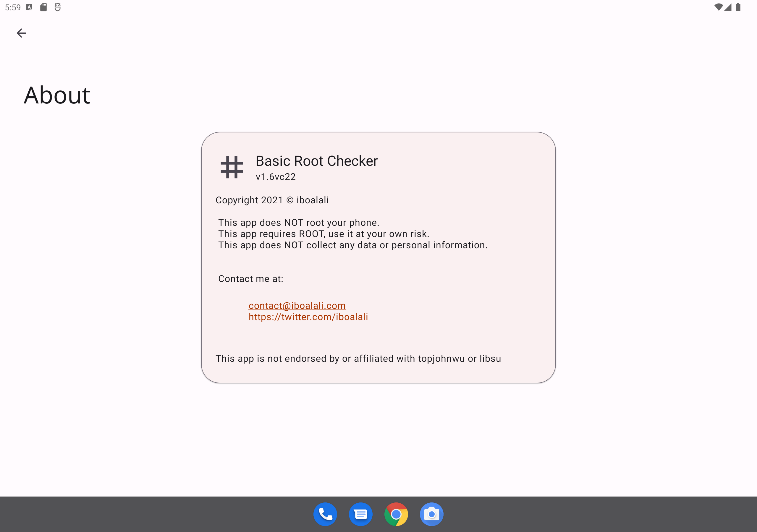Click the 'Contact me at:' label

click(250, 279)
